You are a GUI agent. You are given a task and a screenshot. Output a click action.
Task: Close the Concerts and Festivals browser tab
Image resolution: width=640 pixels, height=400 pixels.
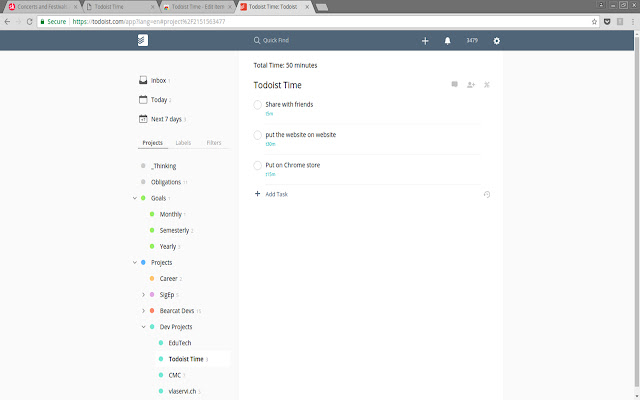(x=75, y=7)
